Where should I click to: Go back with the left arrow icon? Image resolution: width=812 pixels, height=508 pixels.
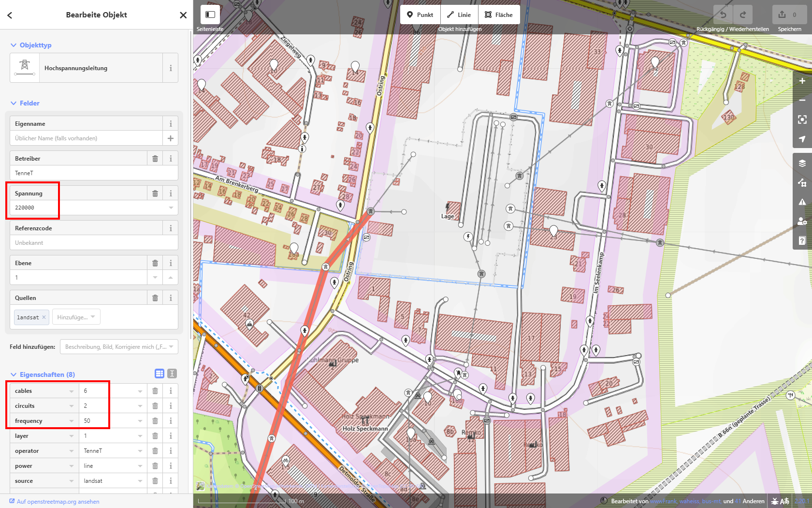pyautogui.click(x=10, y=15)
